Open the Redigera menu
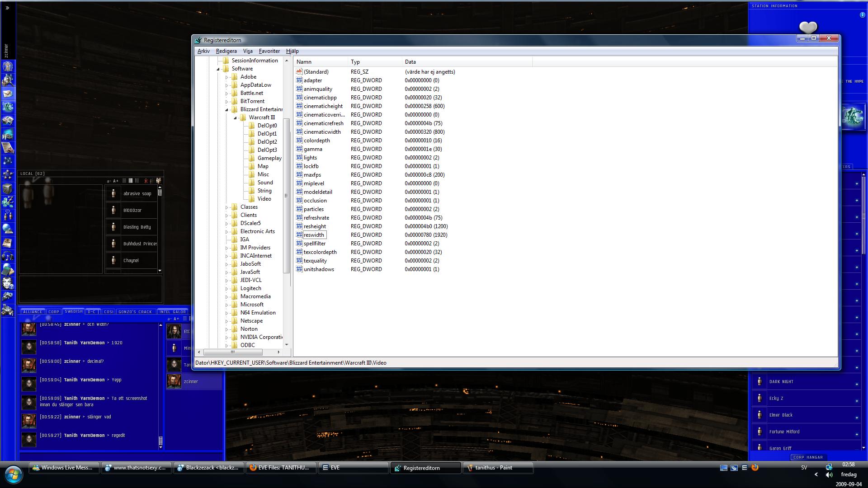The height and width of the screenshot is (488, 868). tap(226, 51)
